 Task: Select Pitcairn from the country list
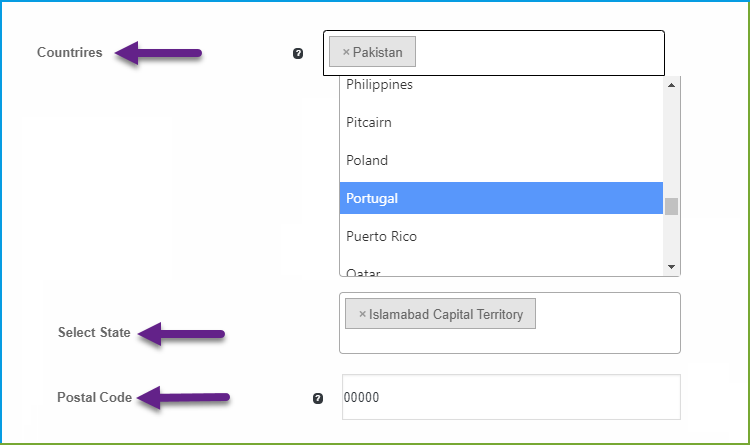(x=501, y=122)
